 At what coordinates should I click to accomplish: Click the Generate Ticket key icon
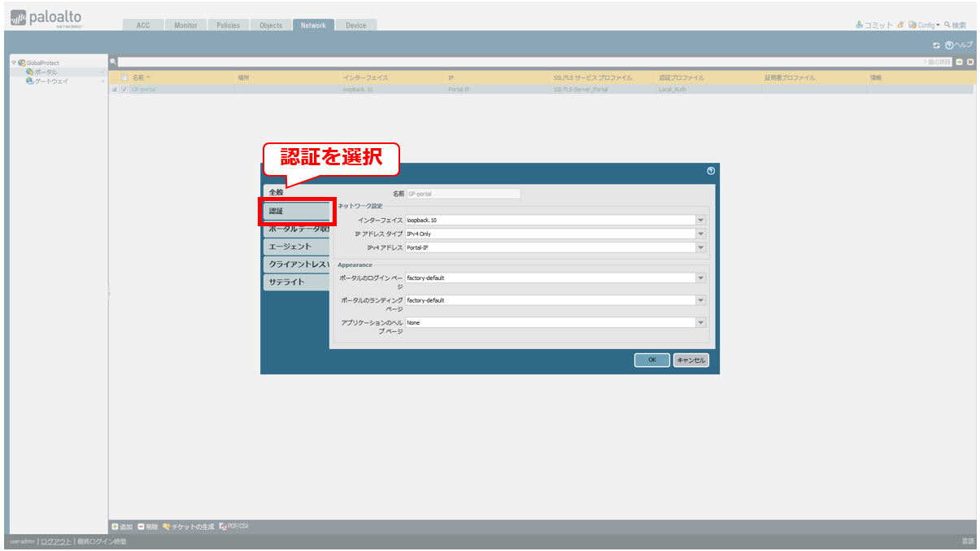167,527
